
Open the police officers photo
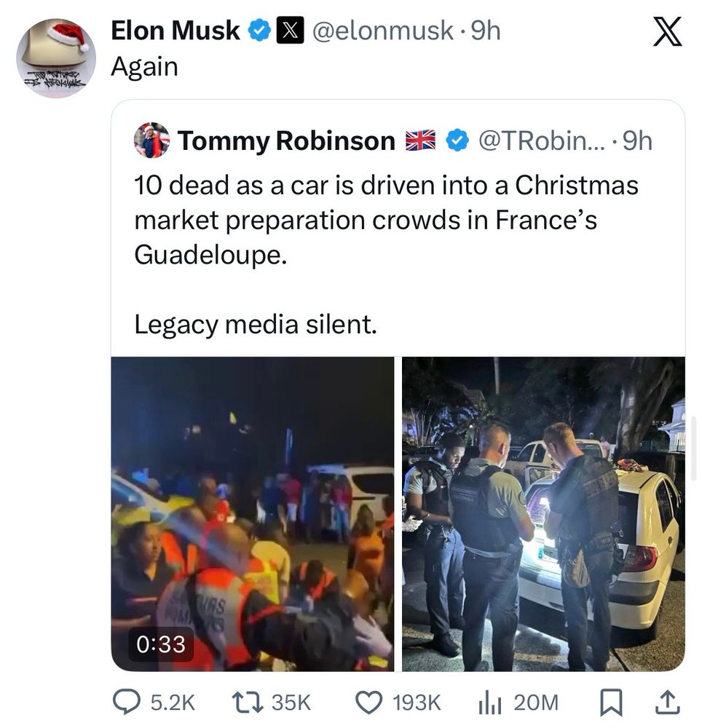coord(543,514)
